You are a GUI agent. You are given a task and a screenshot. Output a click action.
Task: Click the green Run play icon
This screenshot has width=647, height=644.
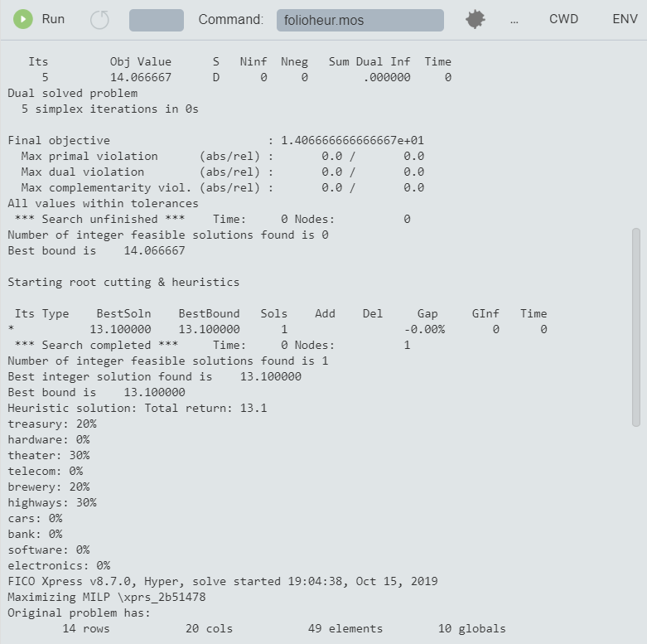point(23,19)
